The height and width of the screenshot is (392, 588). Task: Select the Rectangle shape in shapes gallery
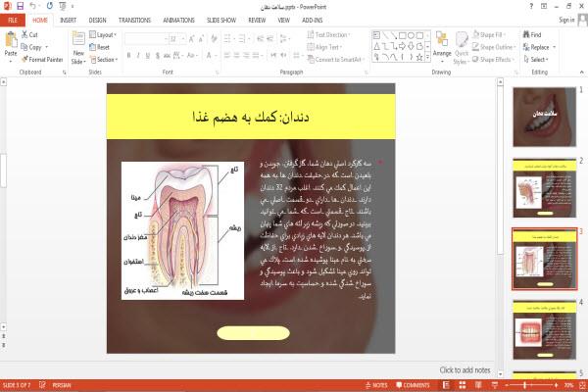(x=403, y=35)
